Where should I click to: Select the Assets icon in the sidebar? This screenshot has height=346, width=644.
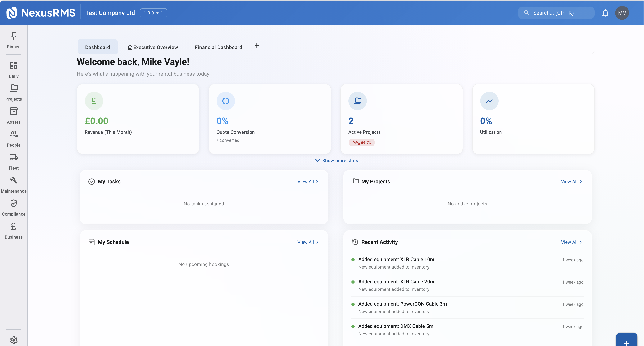tap(14, 116)
